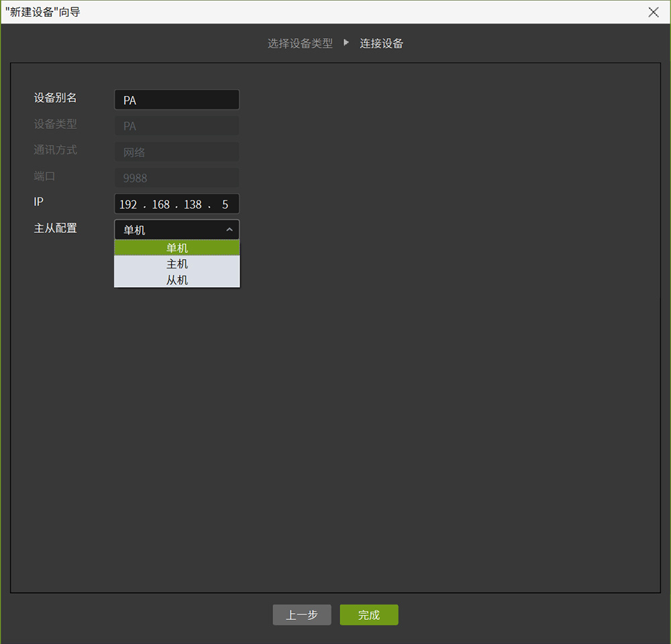Select the last IP octet 5

(x=225, y=205)
